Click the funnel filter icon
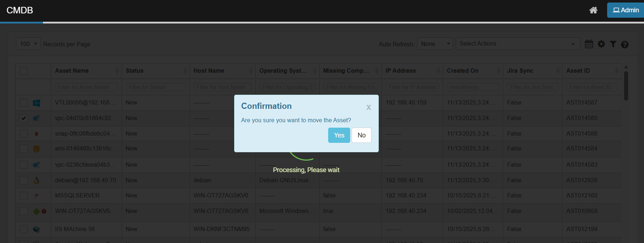 point(613,44)
